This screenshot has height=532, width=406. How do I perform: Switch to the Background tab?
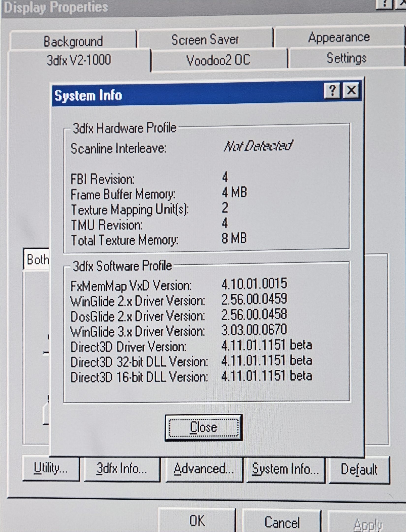point(73,41)
